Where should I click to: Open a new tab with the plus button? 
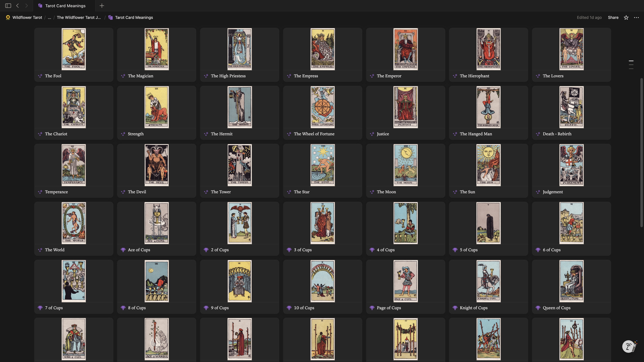click(x=102, y=5)
